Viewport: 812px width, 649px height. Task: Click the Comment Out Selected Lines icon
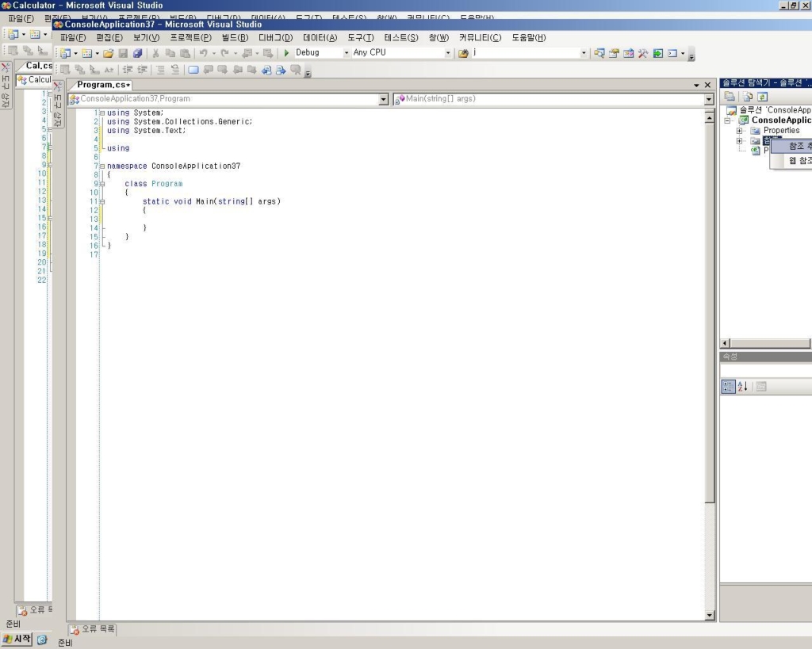(160, 70)
